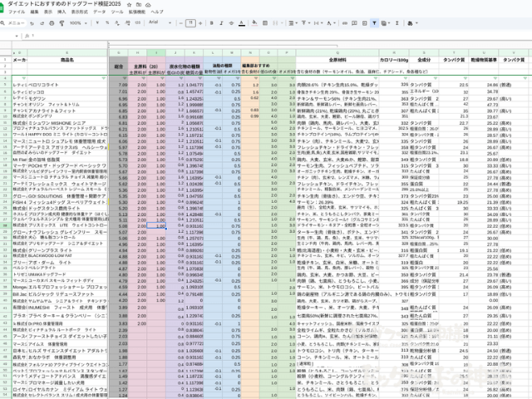Open the filter in メーカー column
The height and width of the screenshot is (399, 532).
coord(24,78)
